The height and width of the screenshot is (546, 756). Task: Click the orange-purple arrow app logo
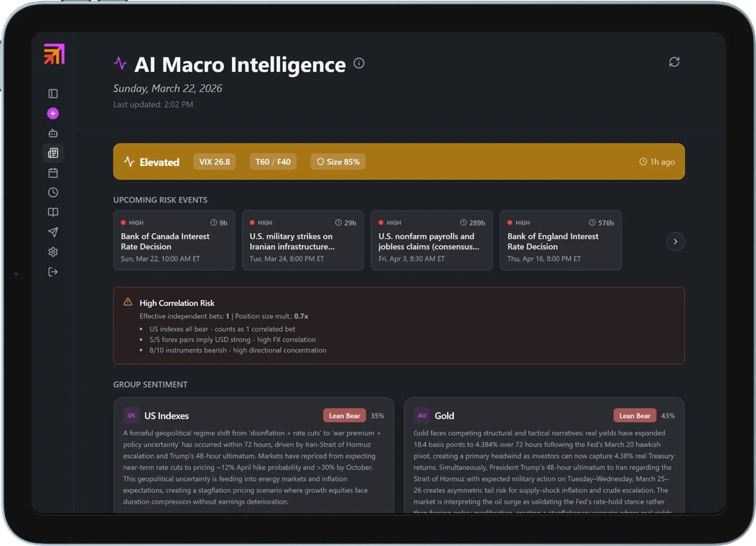click(x=54, y=55)
